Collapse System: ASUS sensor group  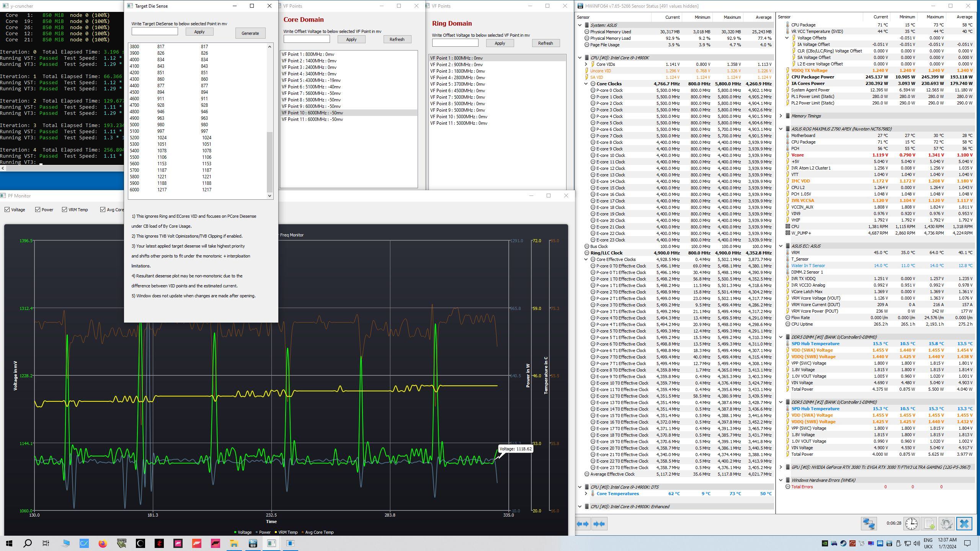pyautogui.click(x=580, y=25)
